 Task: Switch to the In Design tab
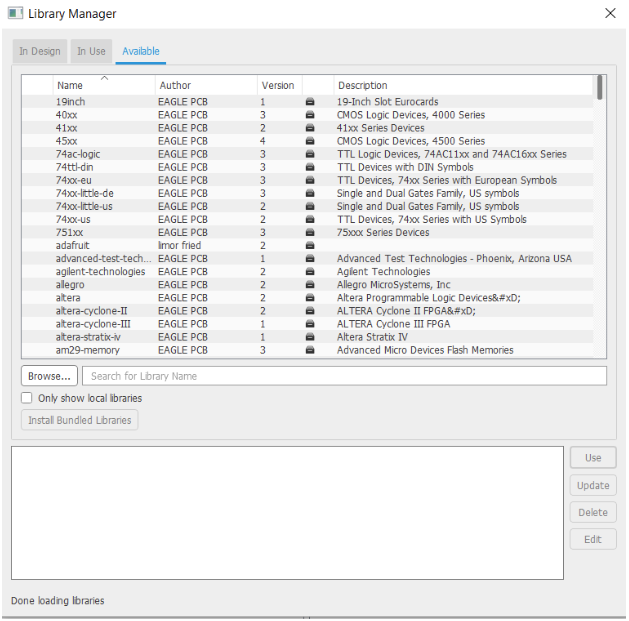40,52
